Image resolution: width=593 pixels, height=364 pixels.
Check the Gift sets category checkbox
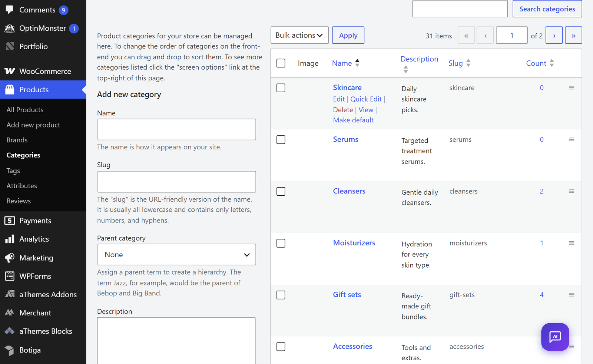(x=281, y=295)
